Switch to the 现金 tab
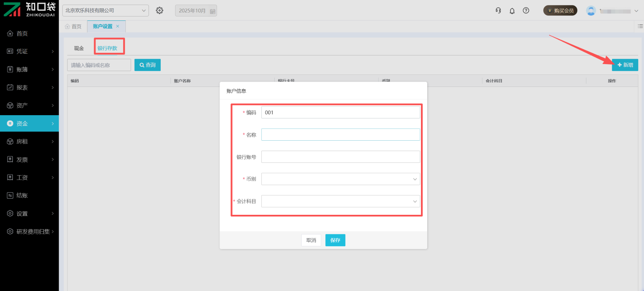 coord(79,48)
